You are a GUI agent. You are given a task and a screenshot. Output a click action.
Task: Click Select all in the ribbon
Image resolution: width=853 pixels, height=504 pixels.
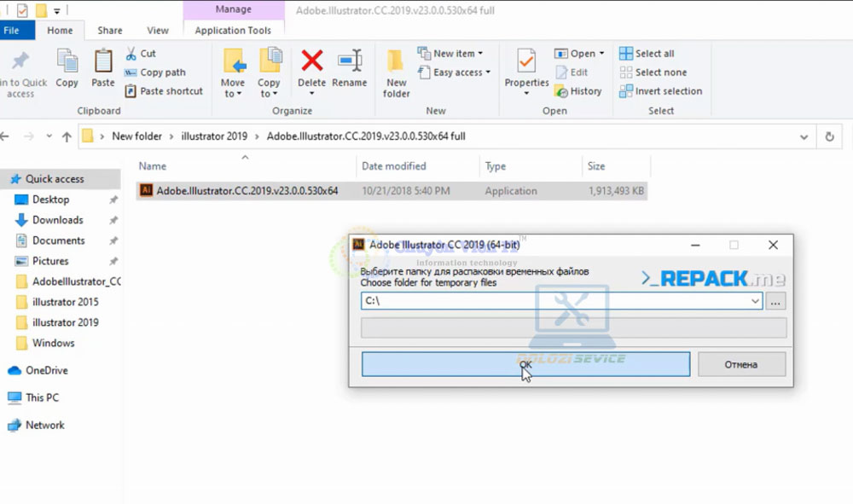pyautogui.click(x=647, y=53)
